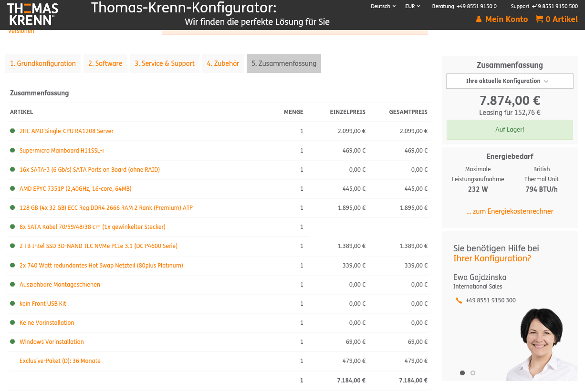Open AMD EPYC 7351P link
This screenshot has width=585, height=392.
[x=75, y=189]
